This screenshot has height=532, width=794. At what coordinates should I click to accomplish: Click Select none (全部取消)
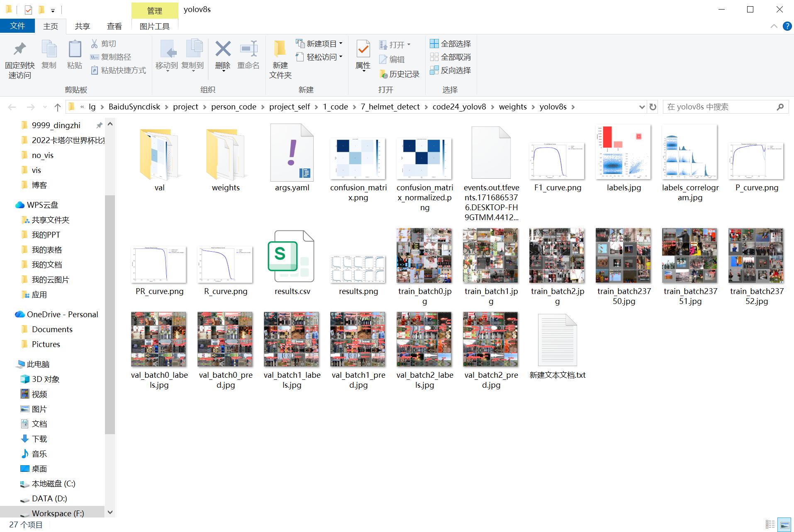click(451, 57)
